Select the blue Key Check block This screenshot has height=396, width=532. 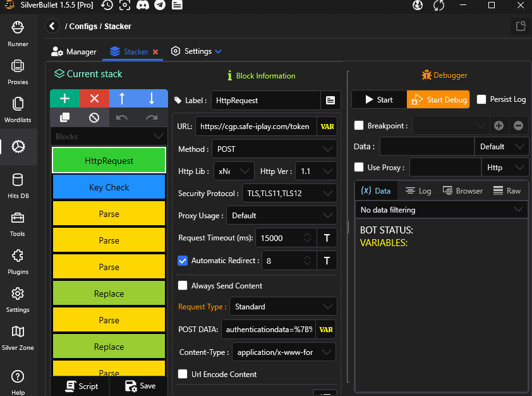109,187
